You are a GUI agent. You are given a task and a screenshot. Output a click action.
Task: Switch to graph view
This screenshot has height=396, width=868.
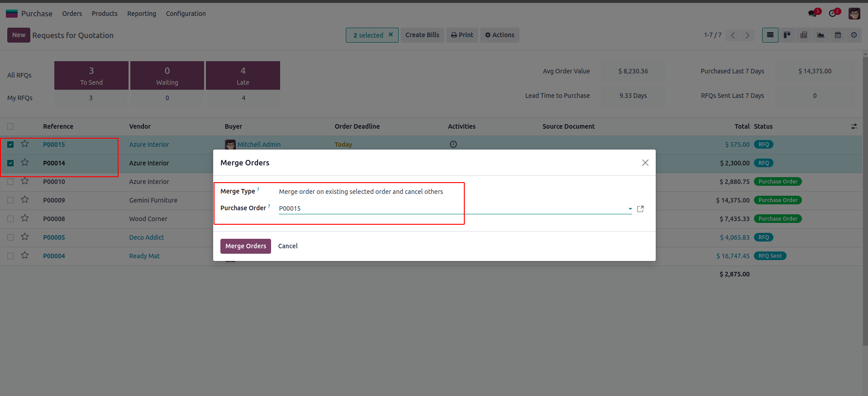(x=820, y=35)
